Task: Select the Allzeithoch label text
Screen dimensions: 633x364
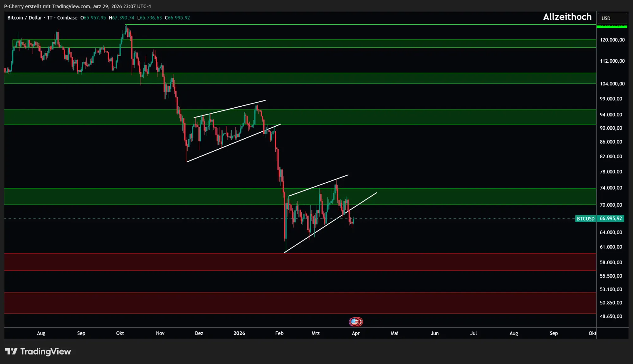Action: (567, 17)
